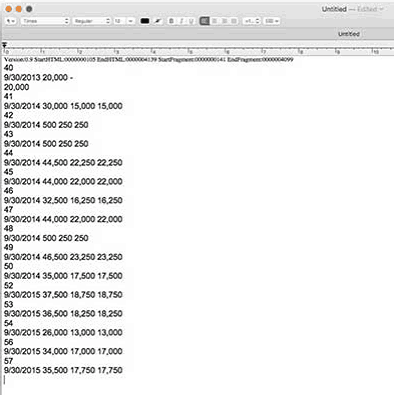
Task: Open the Times font family dropdown
Action: [x=45, y=21]
